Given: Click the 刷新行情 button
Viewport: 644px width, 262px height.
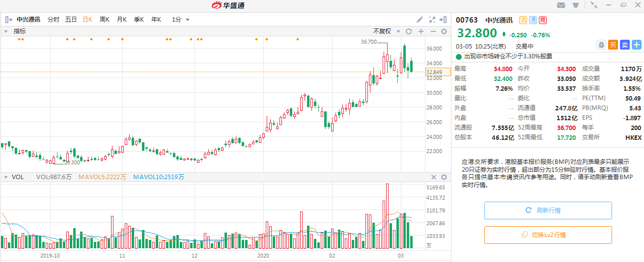Looking at the screenshot, I should coord(548,210).
